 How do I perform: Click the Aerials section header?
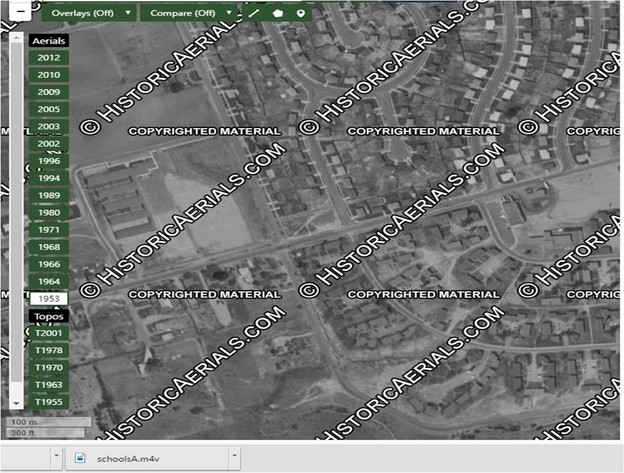coord(49,41)
